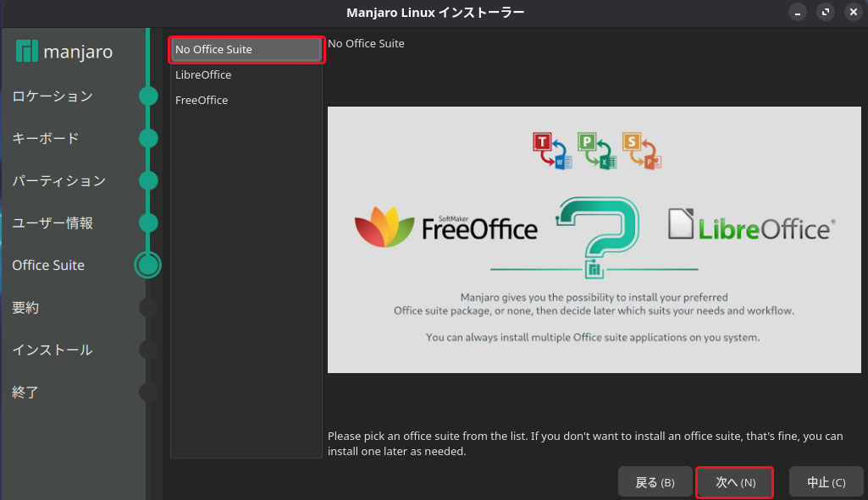
Task: Click the 次へ (N) next button
Action: click(x=734, y=482)
